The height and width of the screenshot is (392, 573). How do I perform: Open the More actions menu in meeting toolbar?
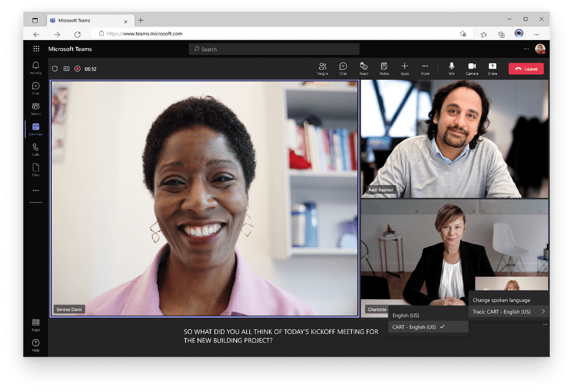(x=425, y=68)
